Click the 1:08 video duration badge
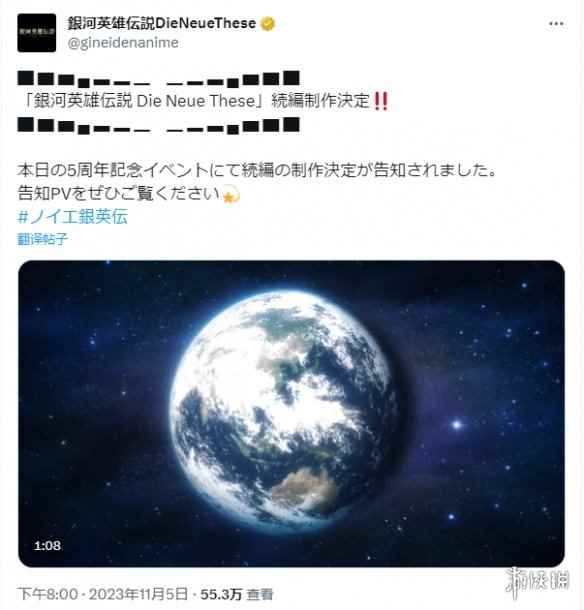This screenshot has height=610, width=584. [47, 545]
